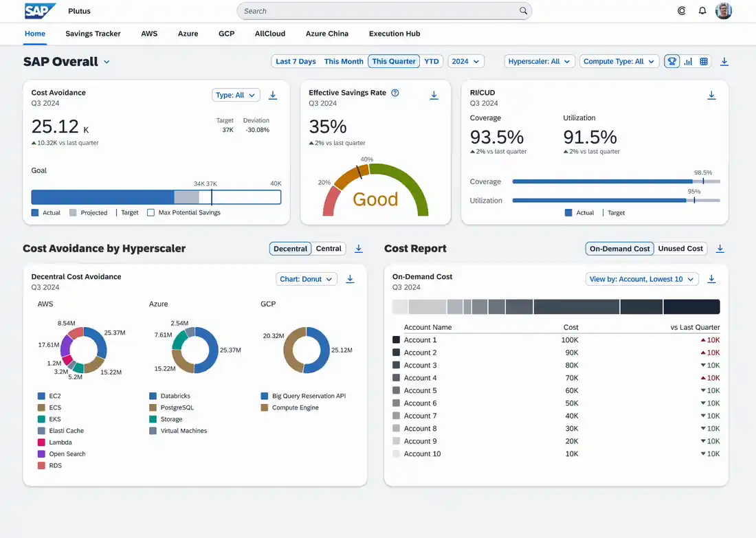
Task: Switch to trophy goal view icon
Action: click(x=671, y=61)
